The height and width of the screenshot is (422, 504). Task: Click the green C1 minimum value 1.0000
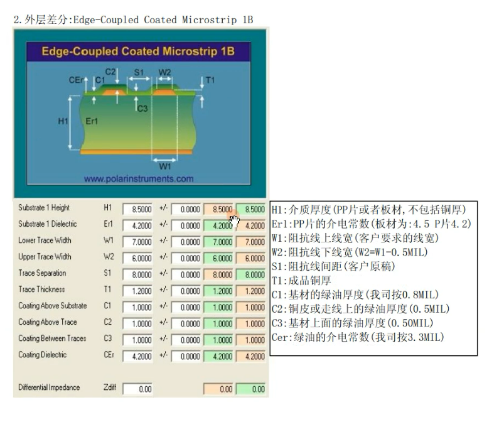(218, 308)
